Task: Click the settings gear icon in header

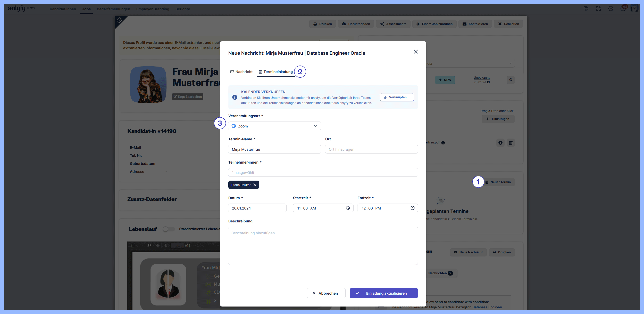Action: [610, 9]
